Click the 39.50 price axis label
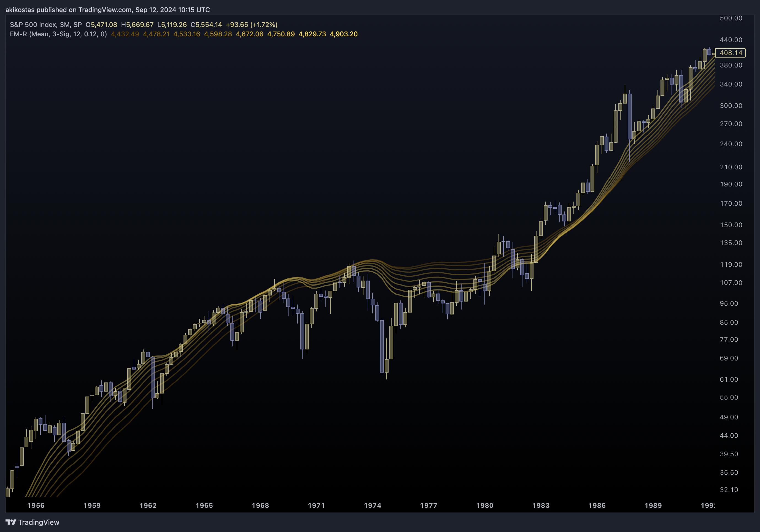The image size is (760, 532). 729,454
